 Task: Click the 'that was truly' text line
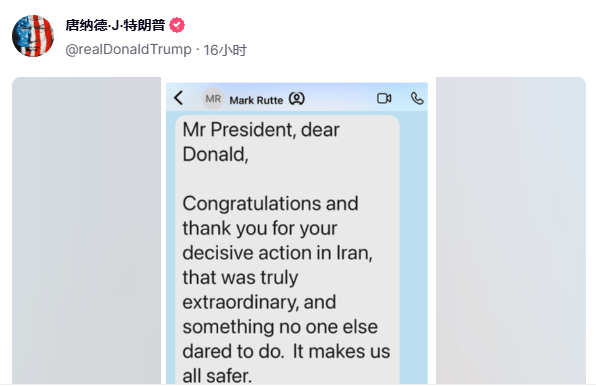tap(240, 278)
